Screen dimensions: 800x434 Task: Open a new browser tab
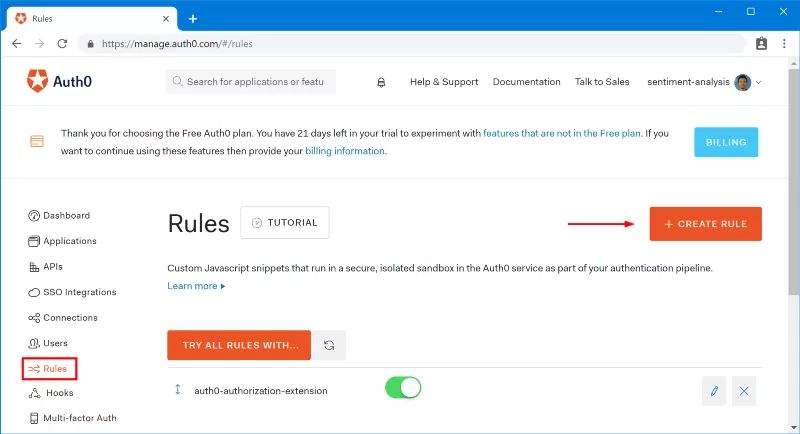pyautogui.click(x=193, y=18)
